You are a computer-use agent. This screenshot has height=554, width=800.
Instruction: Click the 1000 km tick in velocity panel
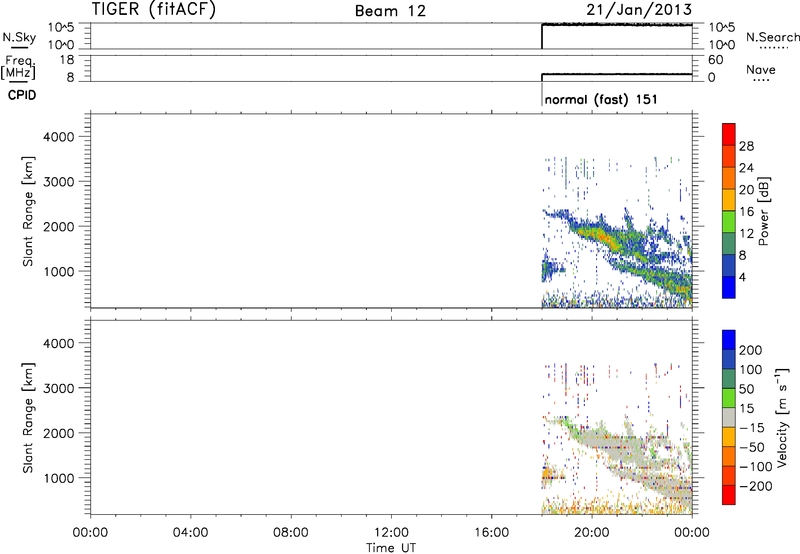59,478
